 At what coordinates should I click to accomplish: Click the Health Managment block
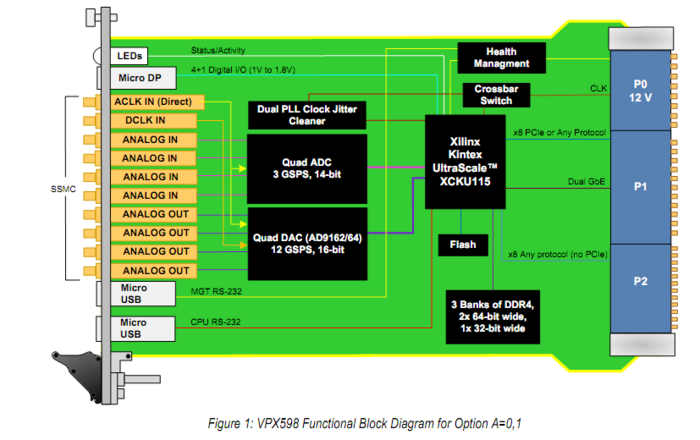[501, 58]
